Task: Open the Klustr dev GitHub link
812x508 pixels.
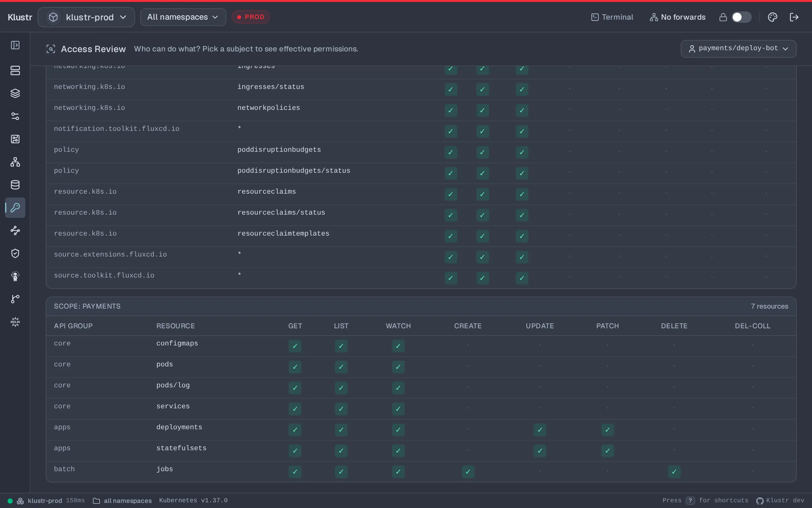Action: click(x=780, y=501)
